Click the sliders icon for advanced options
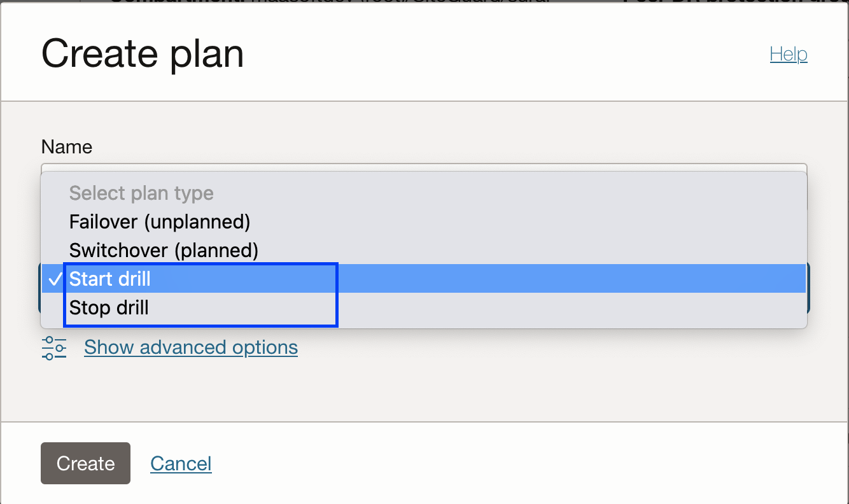The height and width of the screenshot is (504, 849). pyautogui.click(x=54, y=348)
